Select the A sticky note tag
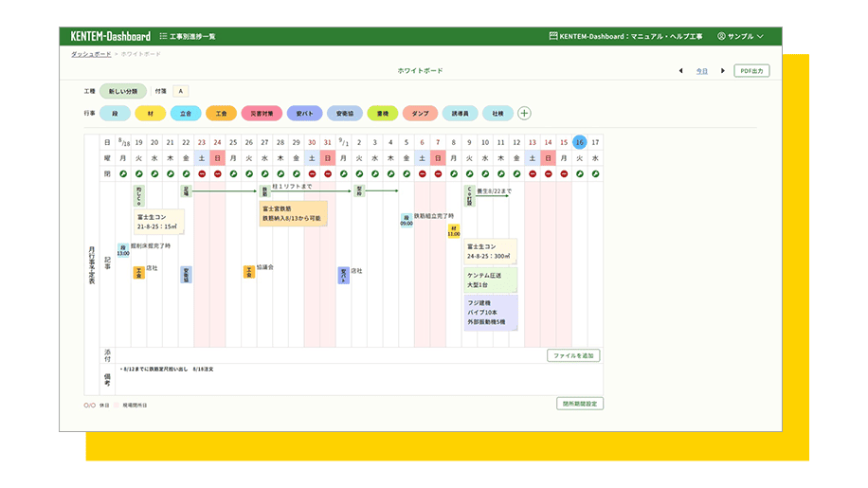This screenshot has height=488, width=868. click(180, 91)
